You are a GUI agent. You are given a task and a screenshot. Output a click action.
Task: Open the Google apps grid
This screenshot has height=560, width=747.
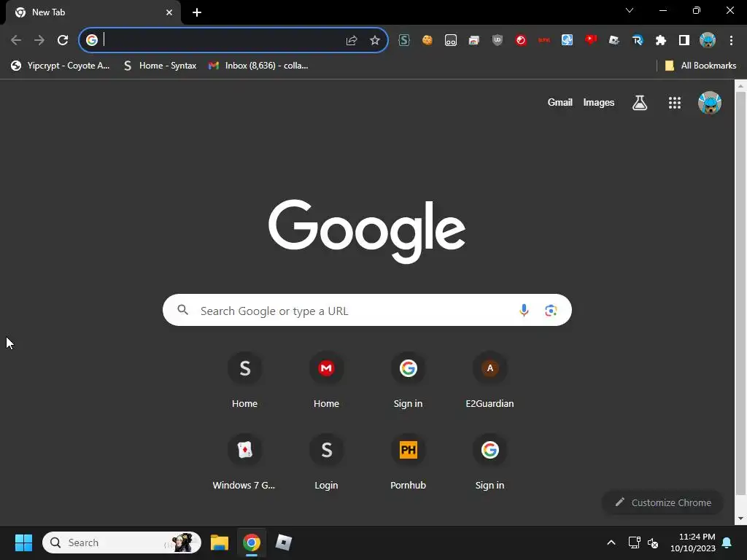pyautogui.click(x=675, y=102)
